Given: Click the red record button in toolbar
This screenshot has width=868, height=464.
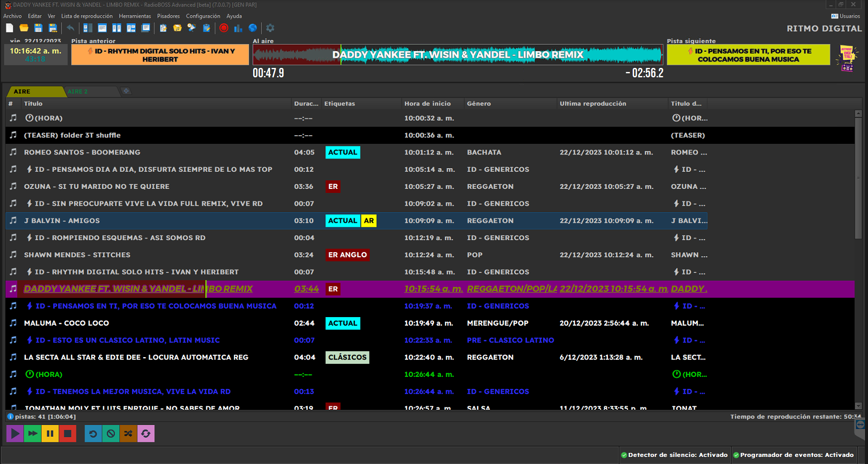Looking at the screenshot, I should coord(224,28).
